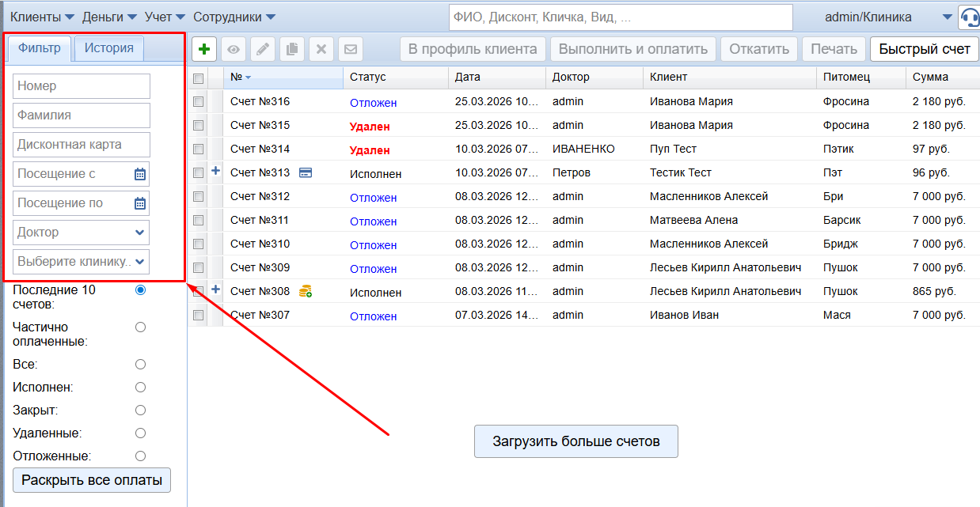Select the Удаленные radio button
The image size is (980, 507).
[141, 433]
